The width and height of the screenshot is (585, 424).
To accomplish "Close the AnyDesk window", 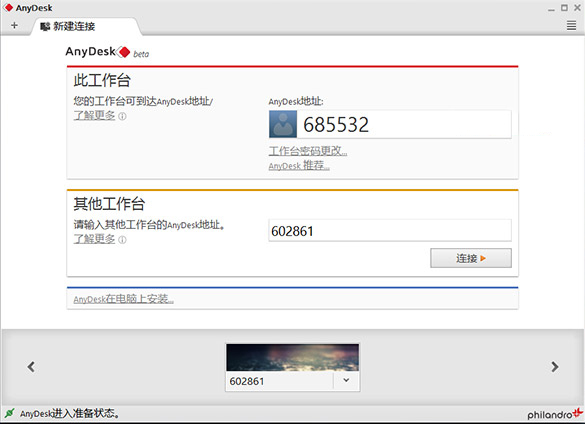I will click(x=577, y=7).
